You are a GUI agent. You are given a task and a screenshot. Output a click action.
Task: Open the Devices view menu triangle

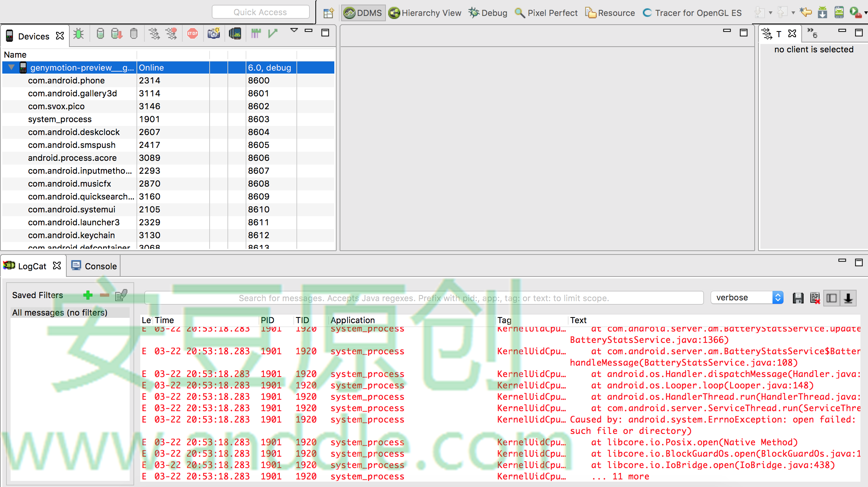[294, 30]
